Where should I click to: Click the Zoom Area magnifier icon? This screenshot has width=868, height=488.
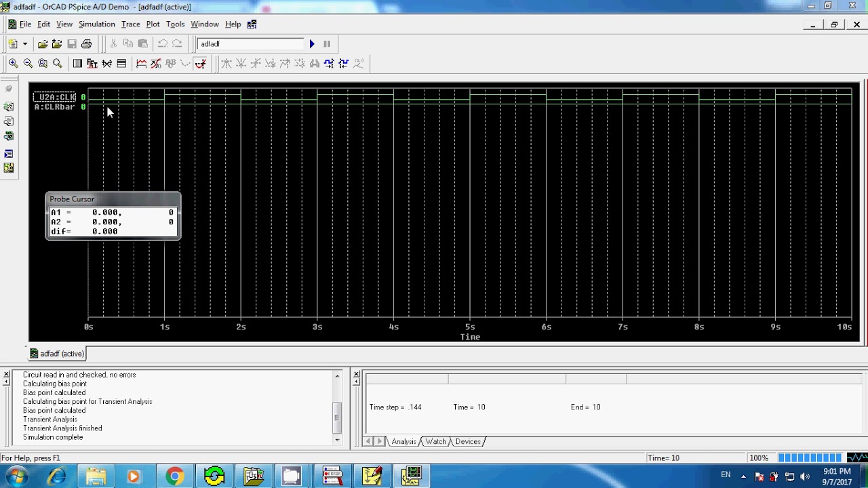43,63
